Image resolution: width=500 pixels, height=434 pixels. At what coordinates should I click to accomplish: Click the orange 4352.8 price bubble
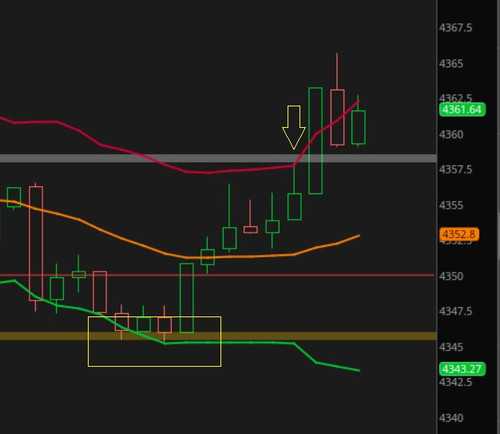[459, 234]
